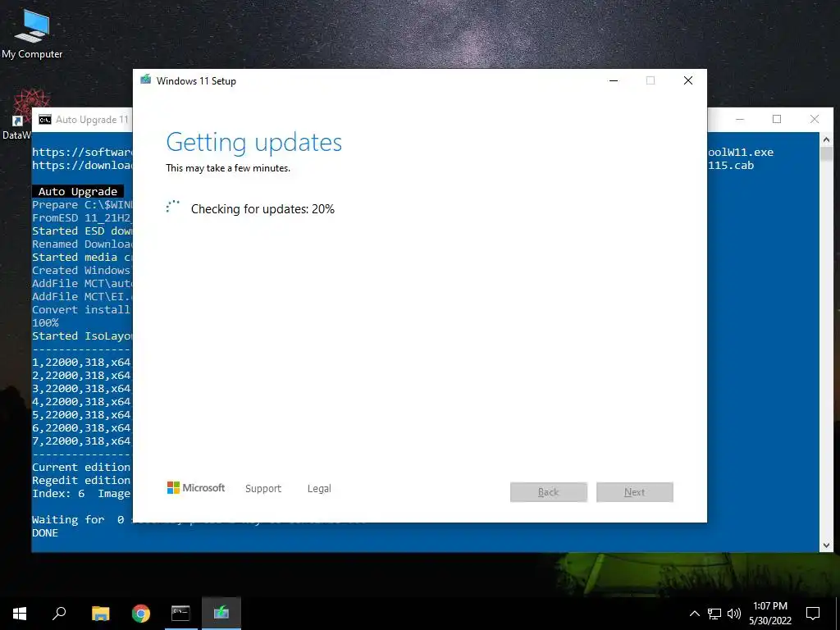This screenshot has height=630, width=840.
Task: Click 'oolW11.exe' text in console
Action: coord(741,152)
